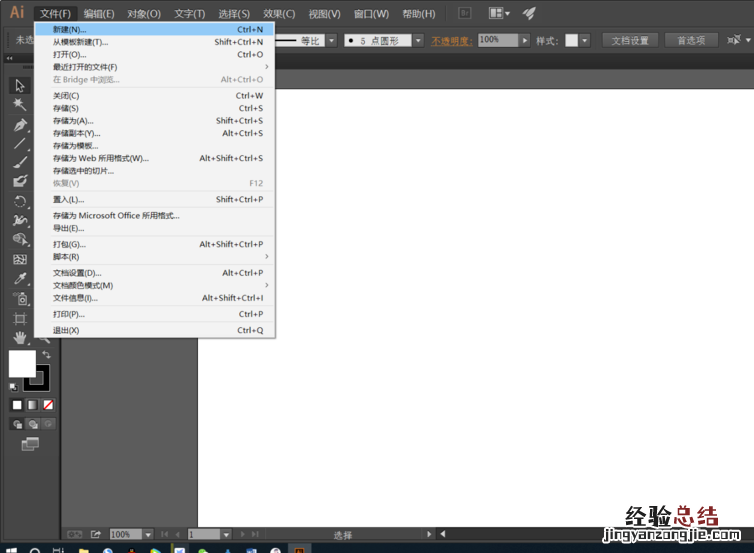Choose 置入(L) menu entry
The image size is (754, 553).
(155, 199)
